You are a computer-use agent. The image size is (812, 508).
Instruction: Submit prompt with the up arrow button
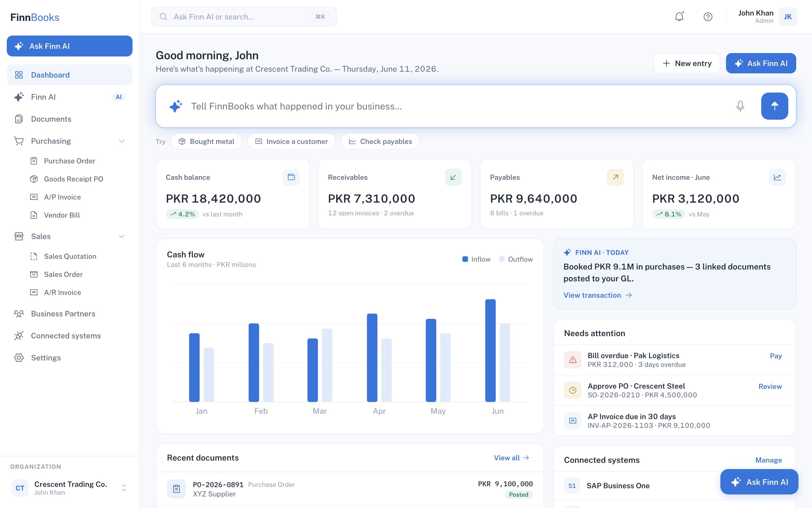(x=775, y=106)
